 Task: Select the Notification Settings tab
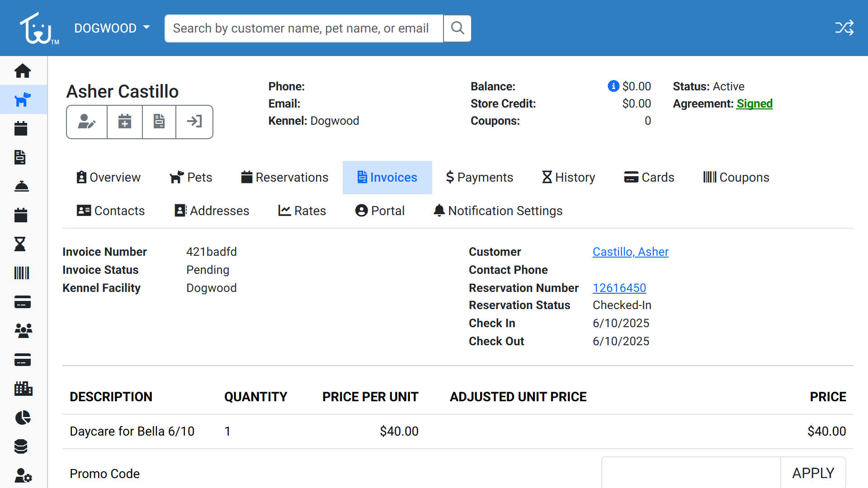[498, 211]
